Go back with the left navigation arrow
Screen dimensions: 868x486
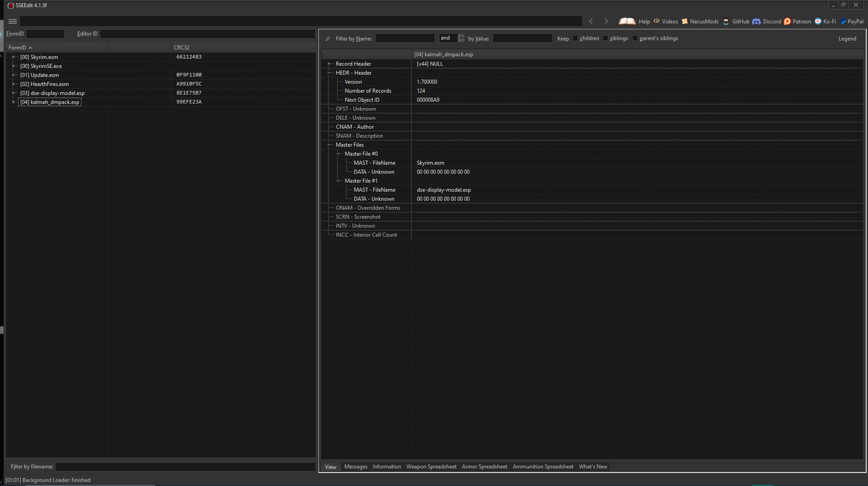point(591,21)
